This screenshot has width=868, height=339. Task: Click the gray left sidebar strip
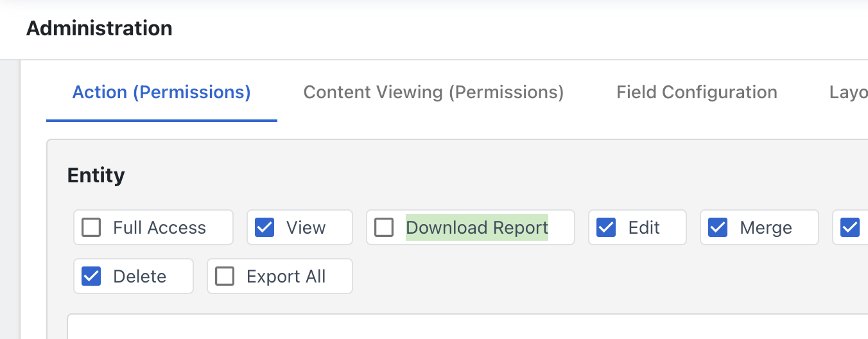10,199
